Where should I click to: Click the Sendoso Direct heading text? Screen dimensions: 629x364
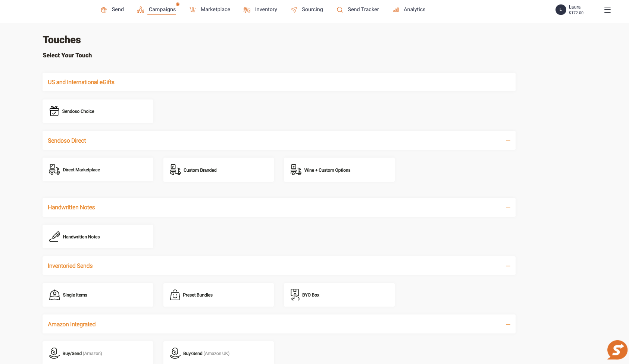point(67,140)
